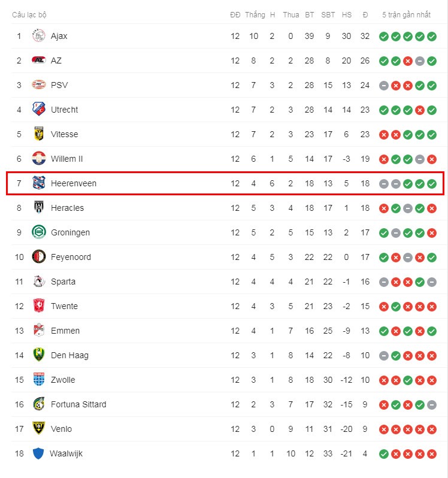
Task: Click Ajax's most recent win checkmark
Action: pyautogui.click(x=432, y=37)
